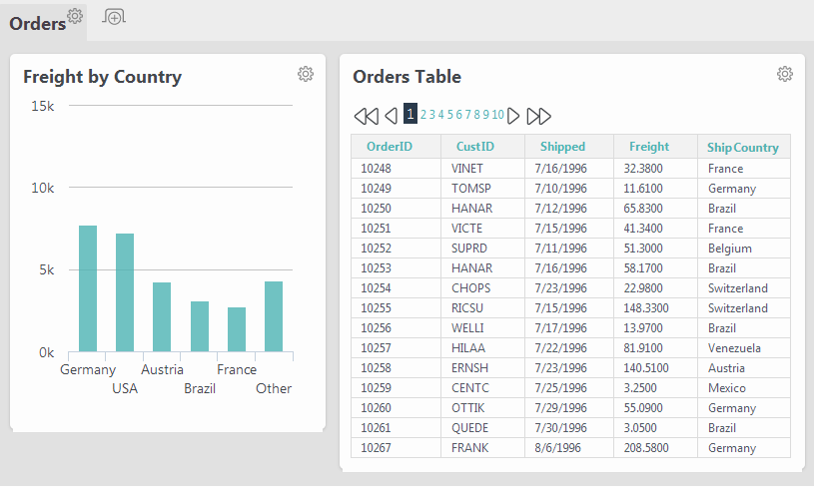814x504 pixels.
Task: Sort by ShipCountry column header
Action: (742, 148)
